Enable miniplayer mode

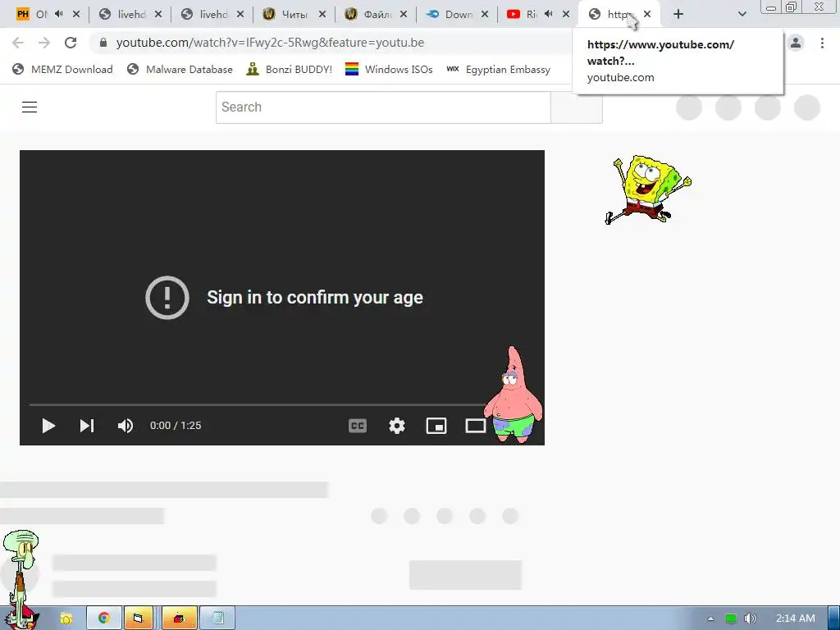click(x=436, y=426)
